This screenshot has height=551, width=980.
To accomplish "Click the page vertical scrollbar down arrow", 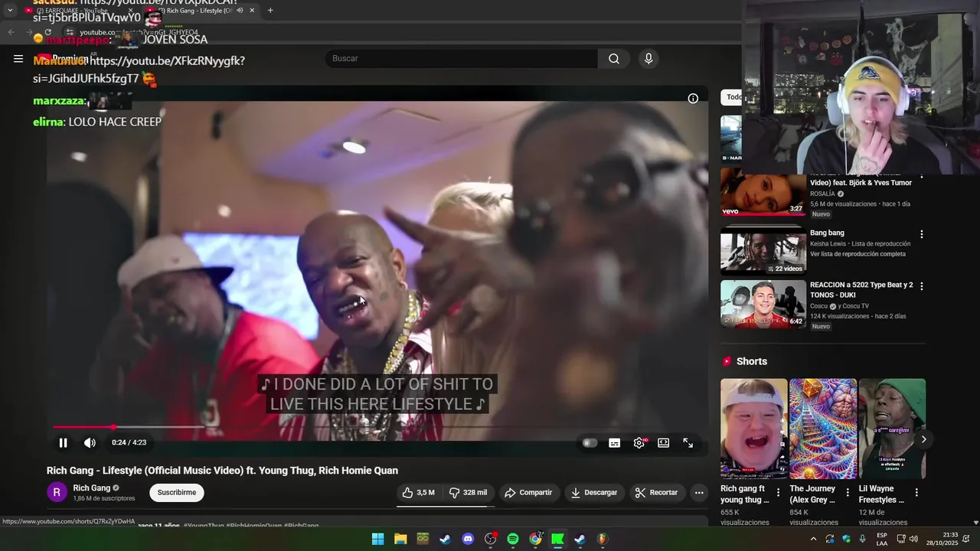I will pyautogui.click(x=975, y=523).
